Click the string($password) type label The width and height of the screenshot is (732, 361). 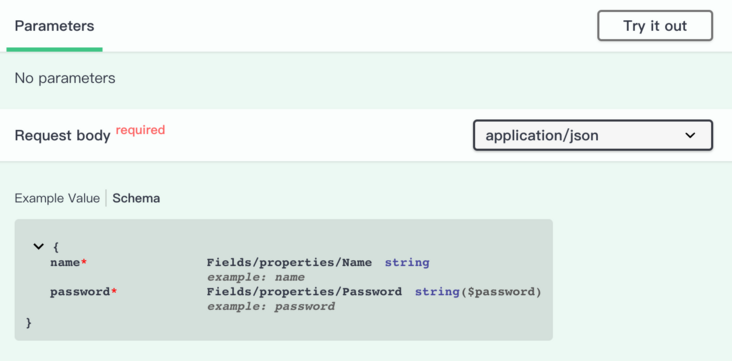click(x=478, y=292)
